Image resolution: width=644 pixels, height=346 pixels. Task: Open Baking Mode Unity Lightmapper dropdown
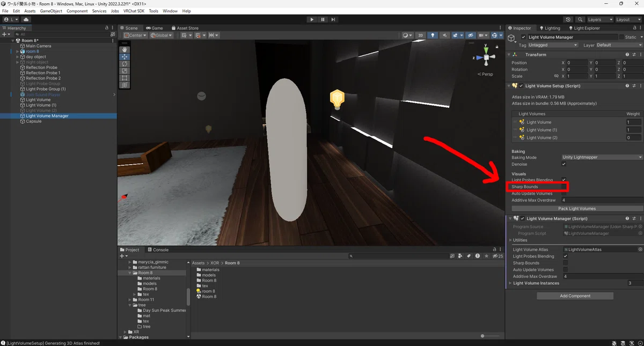pos(602,157)
